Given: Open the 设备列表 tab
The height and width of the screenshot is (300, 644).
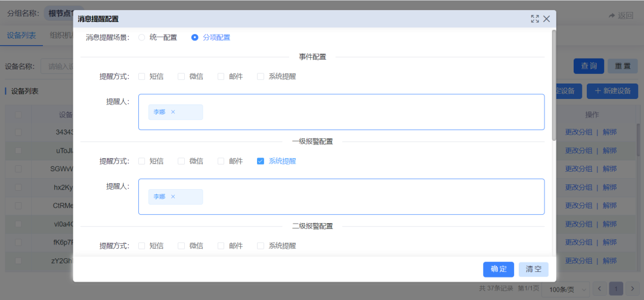Looking at the screenshot, I should coord(21,35).
